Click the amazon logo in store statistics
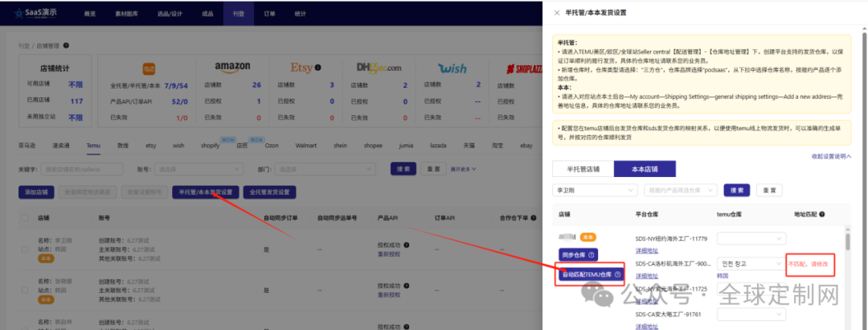The width and height of the screenshot is (868, 330). pyautogui.click(x=232, y=67)
